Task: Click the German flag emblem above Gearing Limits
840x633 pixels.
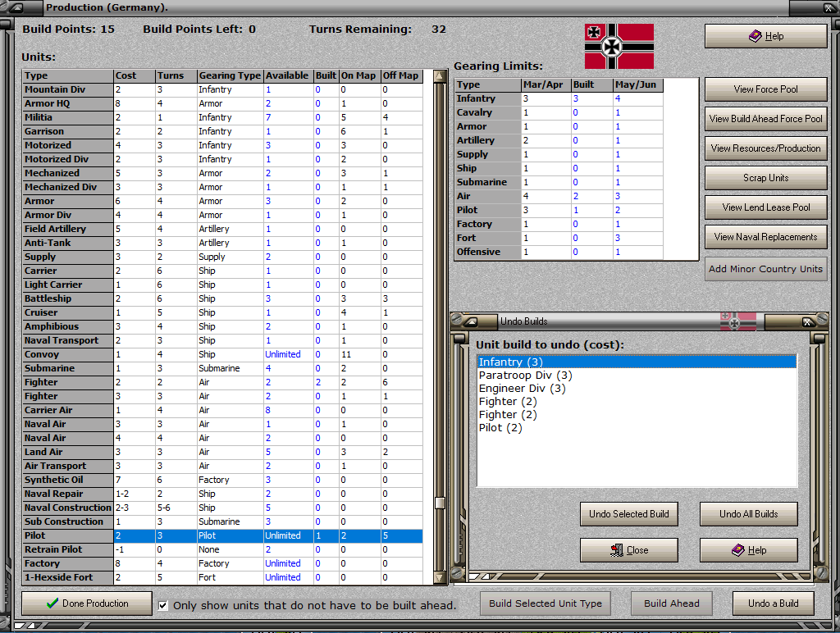Action: pos(619,47)
